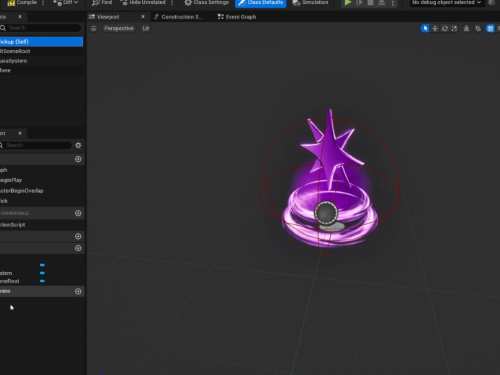The width and height of the screenshot is (500, 375).
Task: Open the debug object selection dropdown
Action: pos(447,3)
